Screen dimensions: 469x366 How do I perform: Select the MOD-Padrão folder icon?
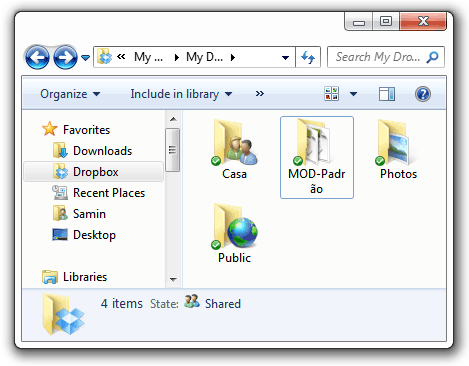[x=313, y=142]
